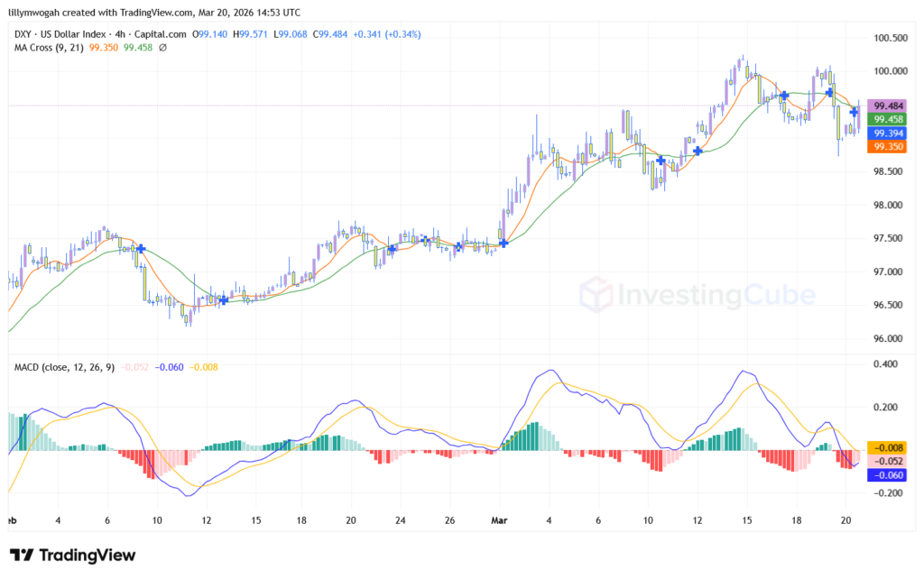
Task: Click the InvestingCube watermark logo
Action: click(x=697, y=294)
